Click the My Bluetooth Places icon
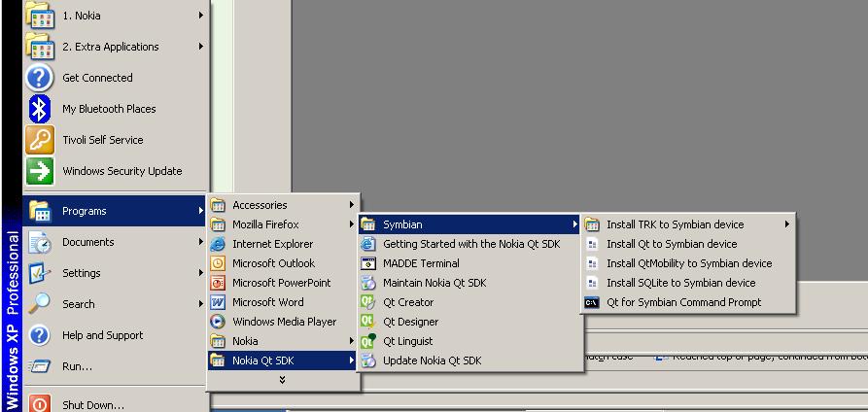Image resolution: width=868 pixels, height=412 pixels. coord(39,109)
